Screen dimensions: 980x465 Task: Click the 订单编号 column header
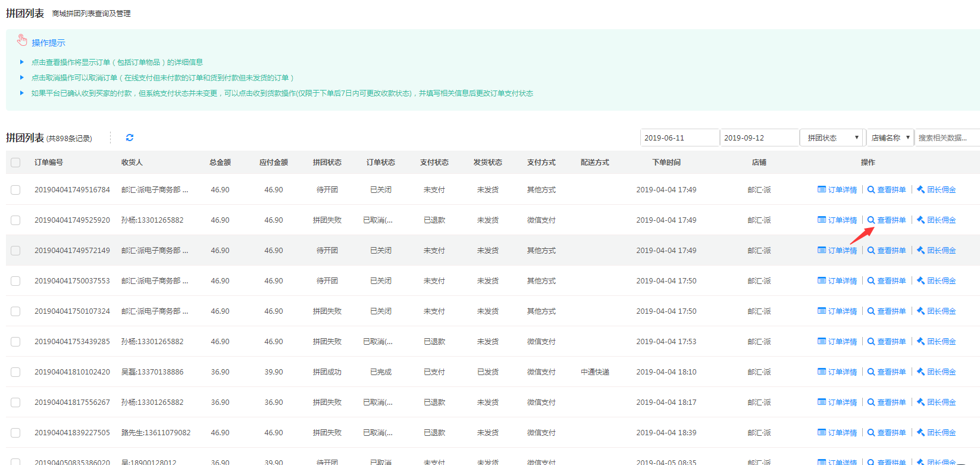pyautogui.click(x=49, y=163)
